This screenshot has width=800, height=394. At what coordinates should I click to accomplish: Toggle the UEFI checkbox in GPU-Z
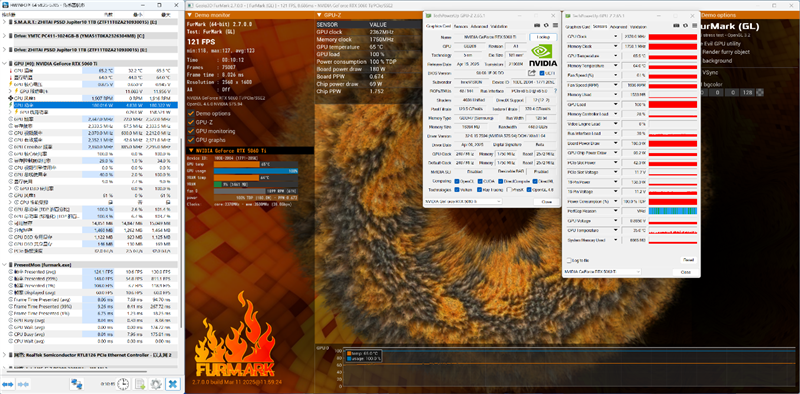pos(542,73)
